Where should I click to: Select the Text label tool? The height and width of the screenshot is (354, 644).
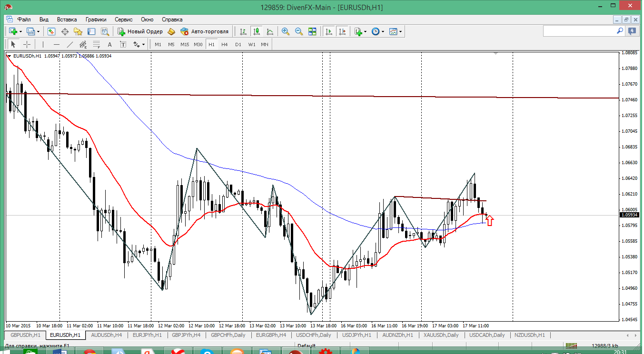pyautogui.click(x=109, y=44)
